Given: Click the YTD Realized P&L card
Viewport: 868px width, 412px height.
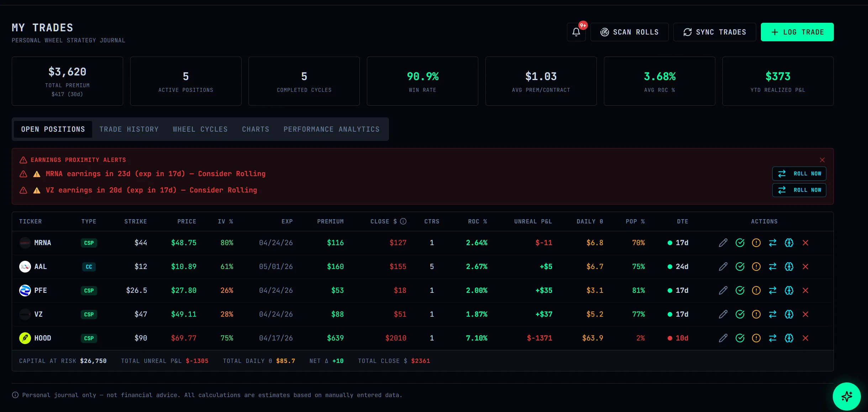Looking at the screenshot, I should click(778, 81).
